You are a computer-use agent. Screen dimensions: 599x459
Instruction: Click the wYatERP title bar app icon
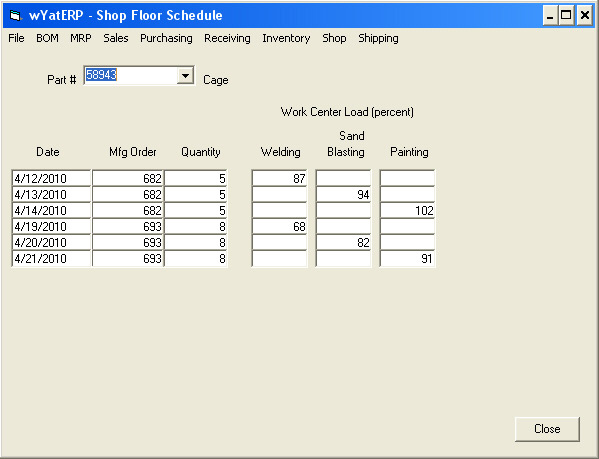(x=15, y=16)
